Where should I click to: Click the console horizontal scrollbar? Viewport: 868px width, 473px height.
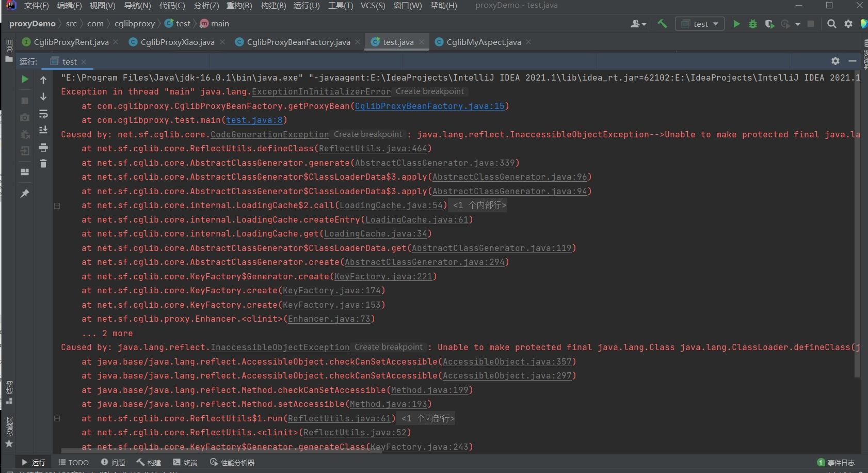pyautogui.click(x=221, y=451)
